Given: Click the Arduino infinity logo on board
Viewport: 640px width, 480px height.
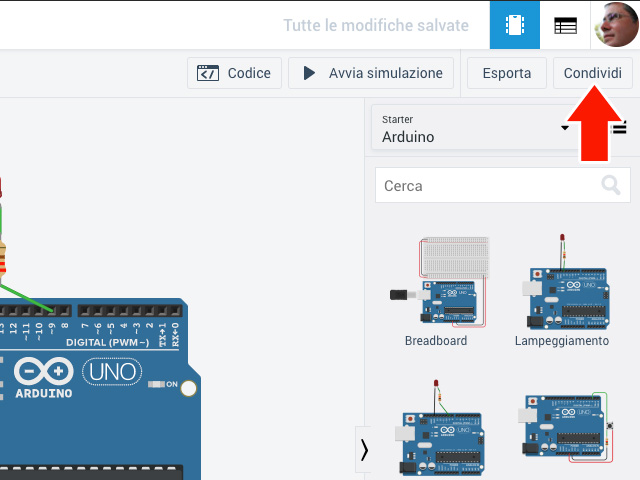Looking at the screenshot, I should (43, 372).
